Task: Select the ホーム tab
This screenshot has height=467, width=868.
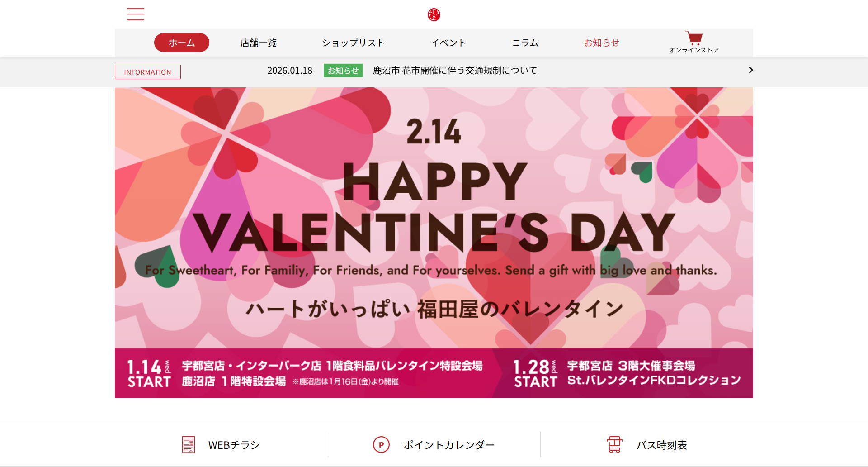Action: point(182,43)
